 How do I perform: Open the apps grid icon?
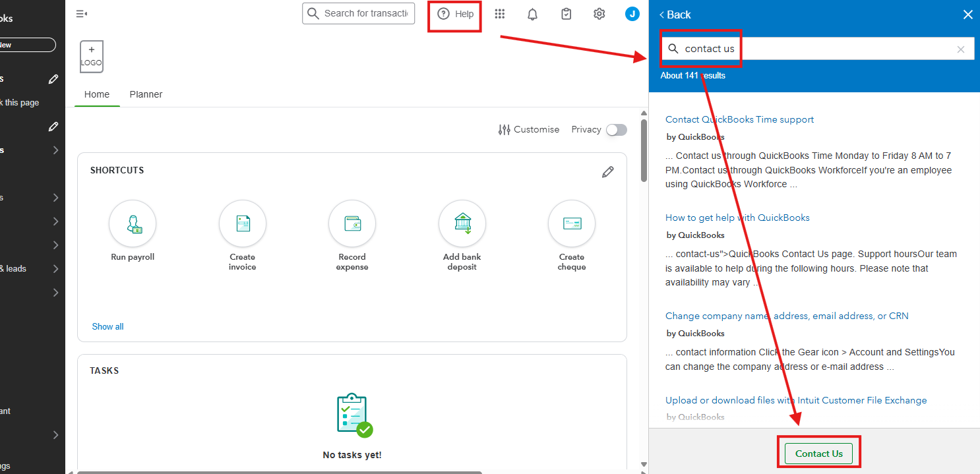[500, 14]
